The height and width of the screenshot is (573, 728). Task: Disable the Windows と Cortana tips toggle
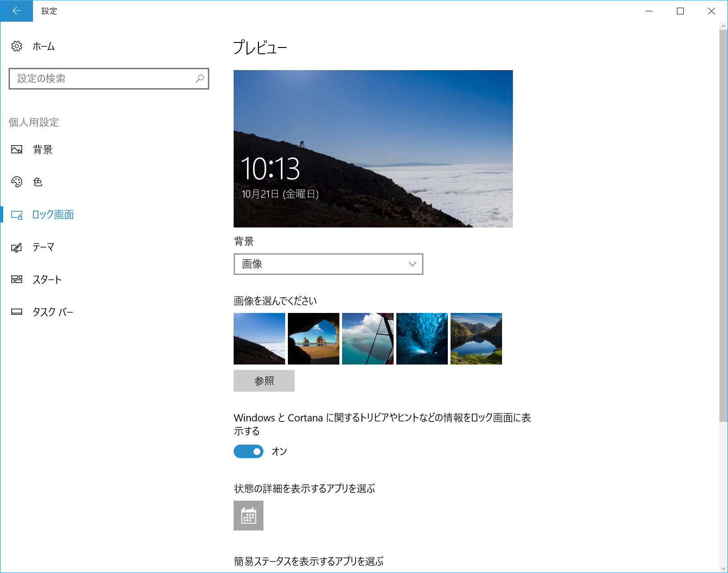point(248,451)
